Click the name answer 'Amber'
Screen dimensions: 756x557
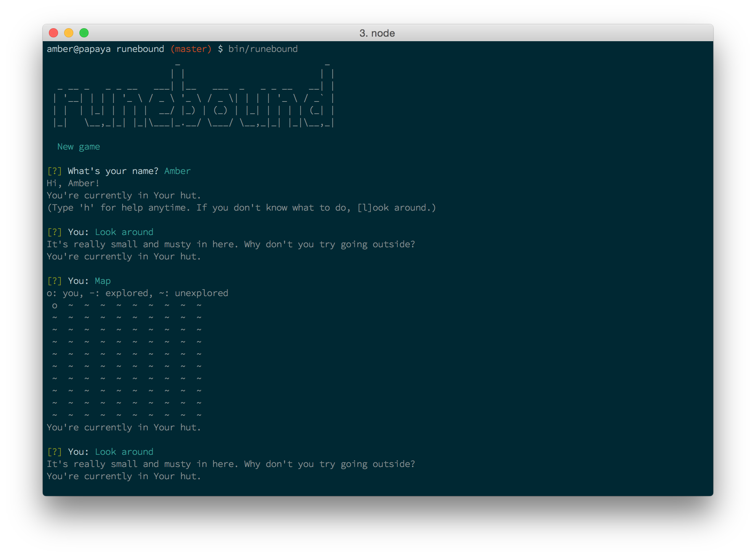click(177, 171)
